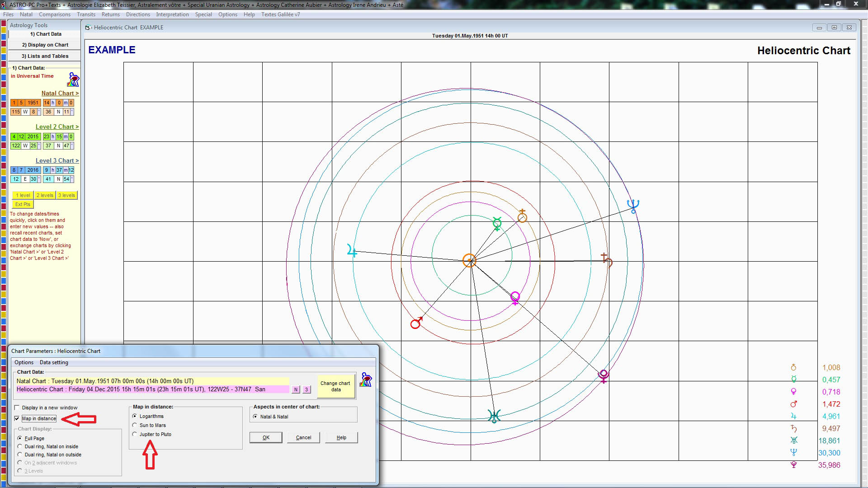Click the rainbow figure icon in Chart Data panel
The width and height of the screenshot is (868, 488).
[x=73, y=80]
